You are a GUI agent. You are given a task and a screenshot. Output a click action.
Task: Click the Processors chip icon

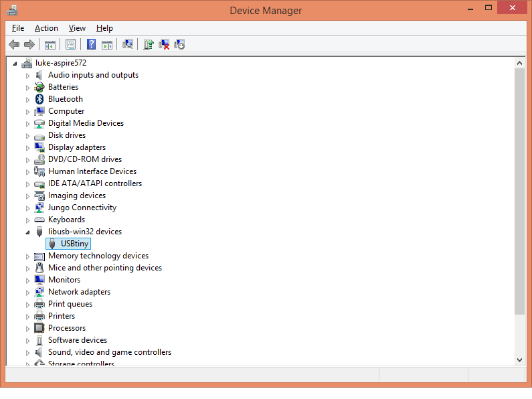[x=39, y=328]
